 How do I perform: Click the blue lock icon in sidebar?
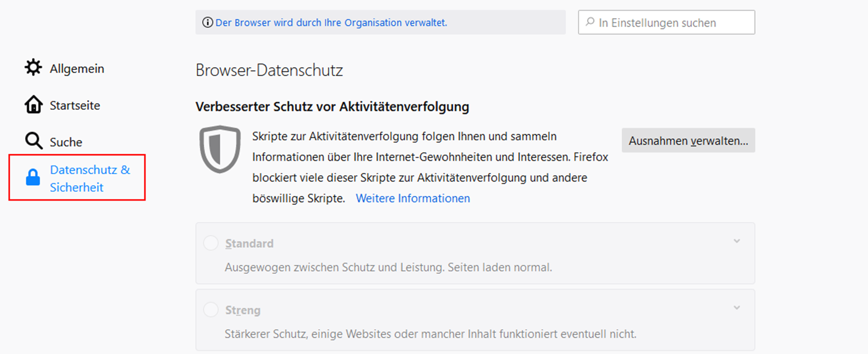33,177
